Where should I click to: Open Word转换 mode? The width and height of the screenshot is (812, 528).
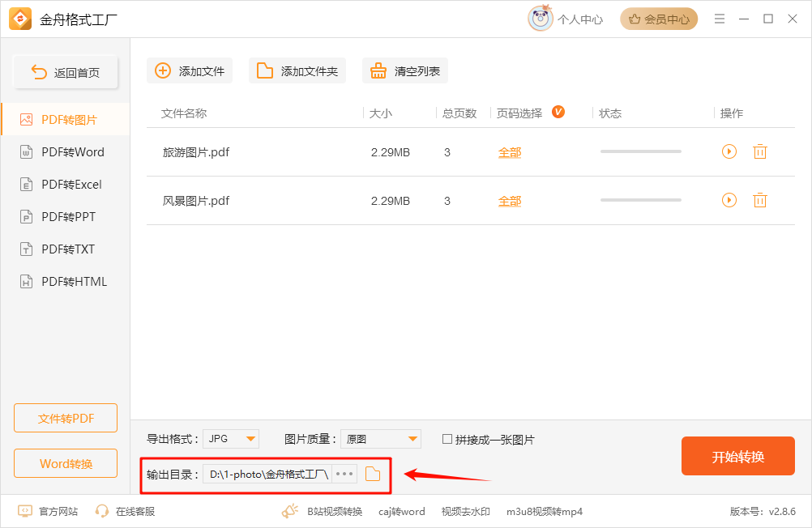pos(66,463)
